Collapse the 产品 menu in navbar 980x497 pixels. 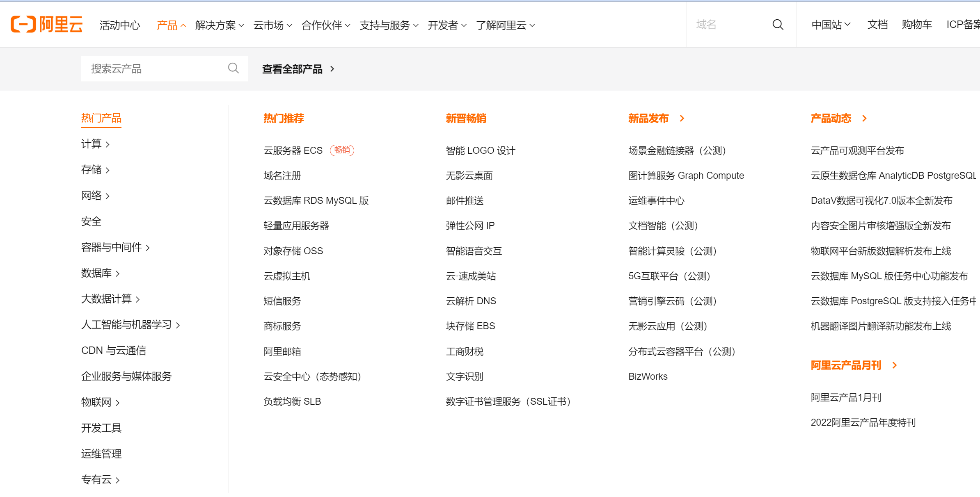tap(171, 25)
